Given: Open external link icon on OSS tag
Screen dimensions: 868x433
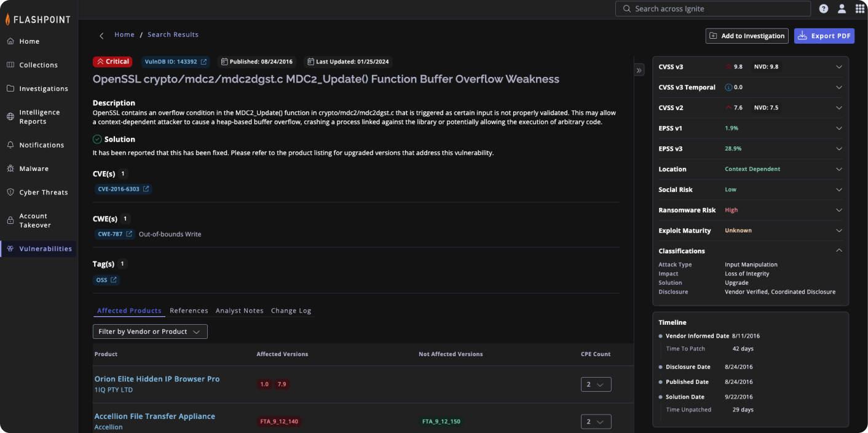Looking at the screenshot, I should (x=114, y=280).
